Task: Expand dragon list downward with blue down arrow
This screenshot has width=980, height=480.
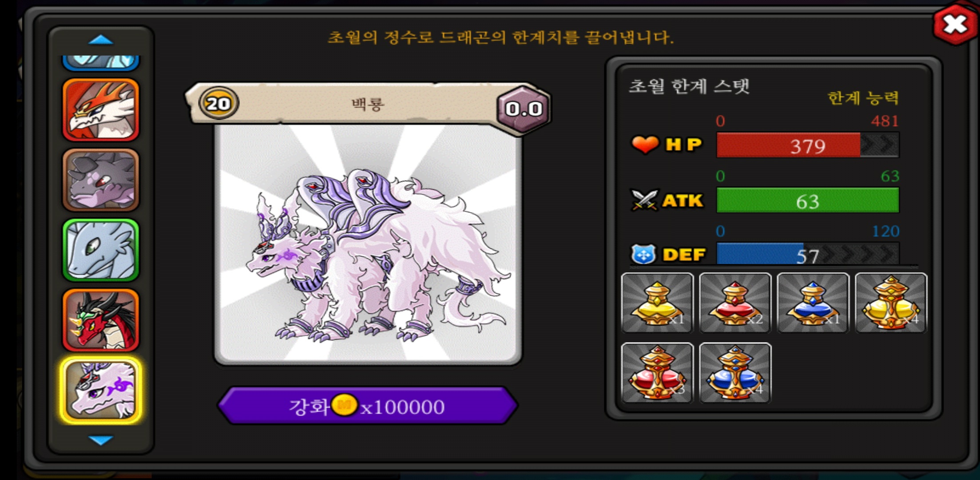Action: coord(101,440)
